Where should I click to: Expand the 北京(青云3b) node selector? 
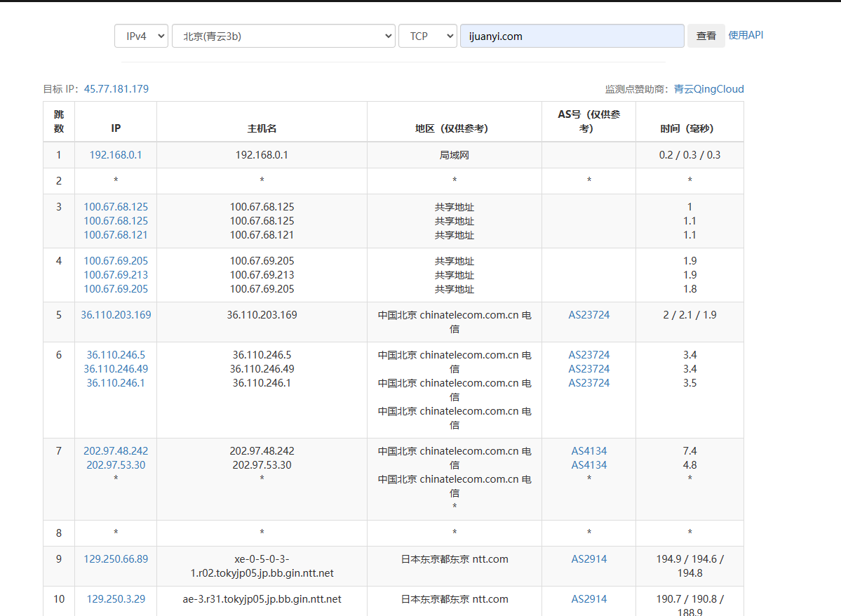click(283, 36)
